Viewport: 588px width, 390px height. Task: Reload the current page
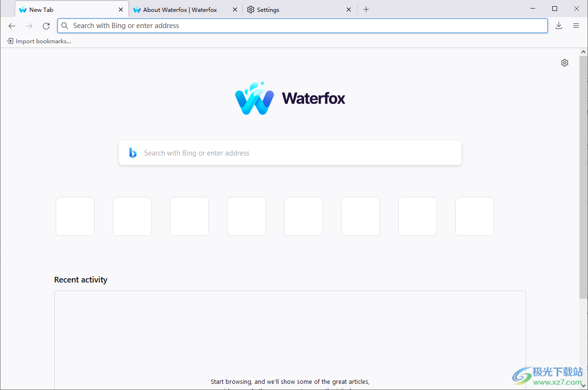pyautogui.click(x=46, y=26)
